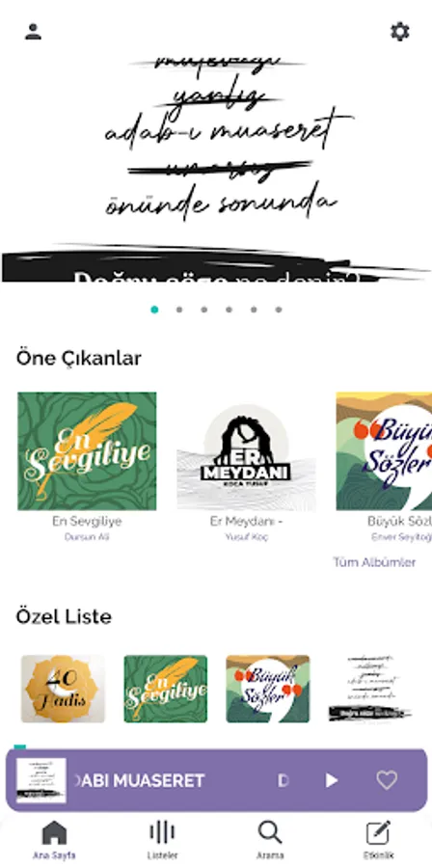
Task: Open the Er Meydanı album cover
Action: 247,451
